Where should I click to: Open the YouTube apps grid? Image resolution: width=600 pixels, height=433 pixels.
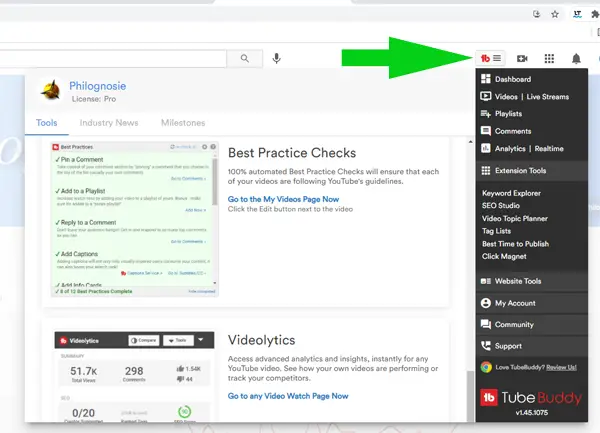[549, 59]
